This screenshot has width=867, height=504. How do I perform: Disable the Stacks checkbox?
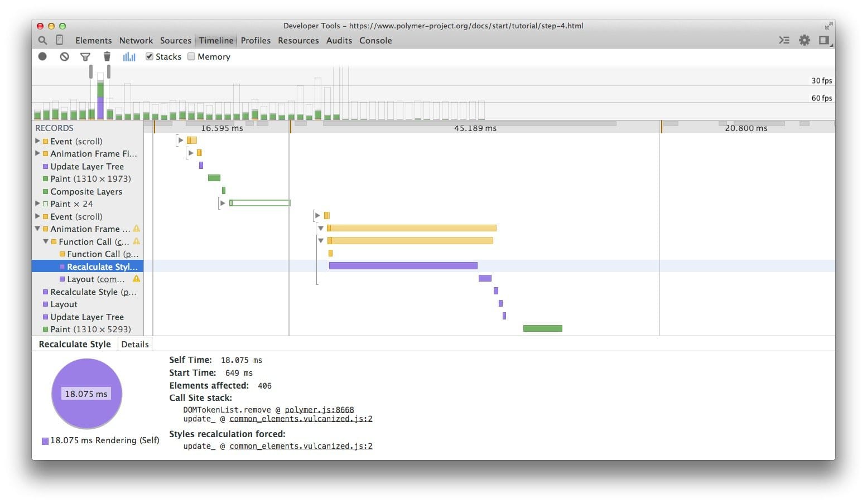click(x=149, y=56)
